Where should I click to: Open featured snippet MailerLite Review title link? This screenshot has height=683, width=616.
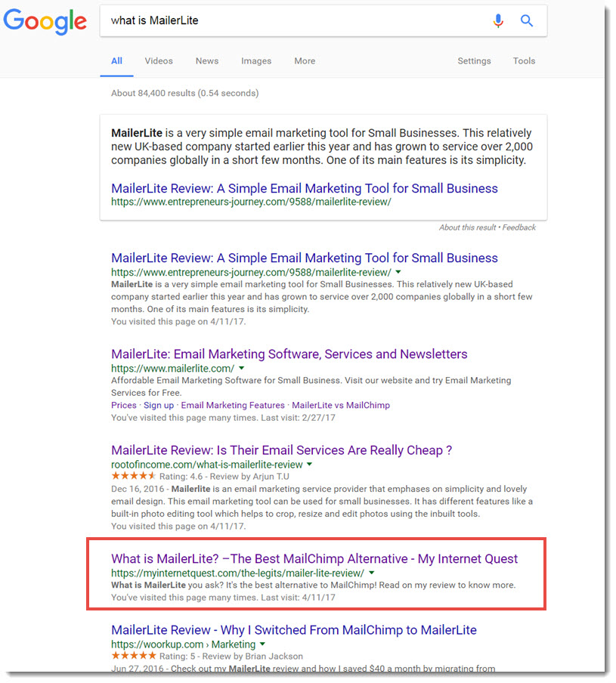point(304,188)
